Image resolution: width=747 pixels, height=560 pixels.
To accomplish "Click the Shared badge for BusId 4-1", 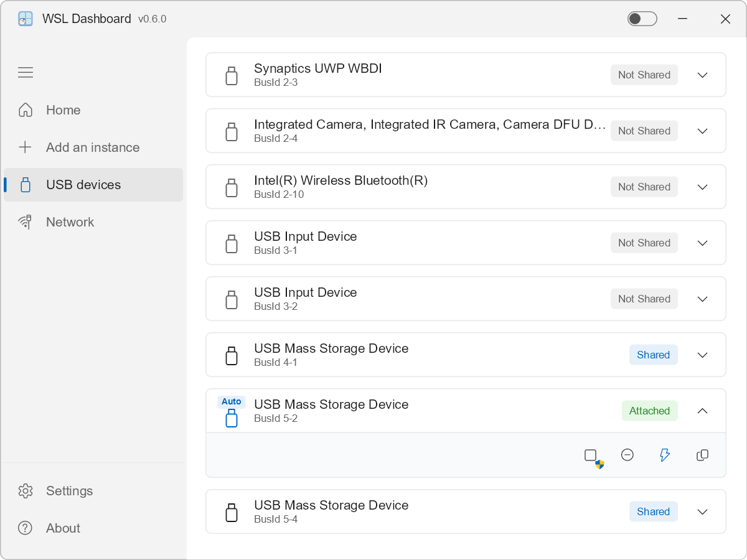I will click(x=653, y=355).
